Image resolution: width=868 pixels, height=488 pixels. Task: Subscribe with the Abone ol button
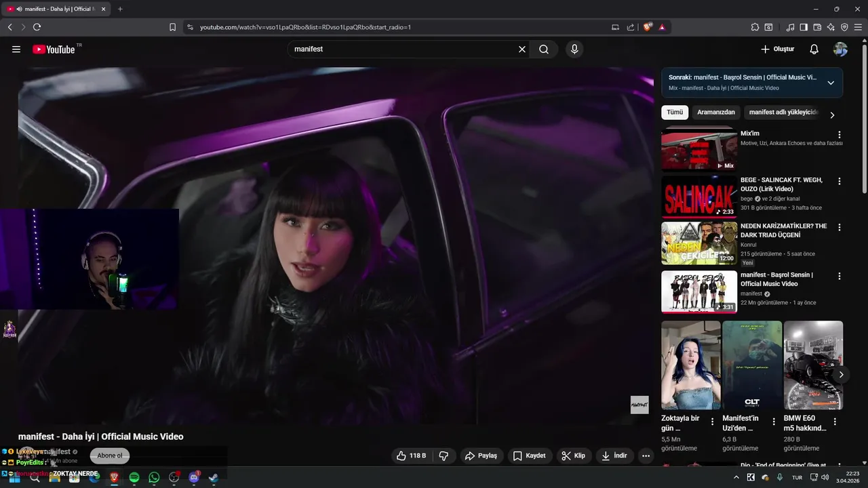click(110, 455)
